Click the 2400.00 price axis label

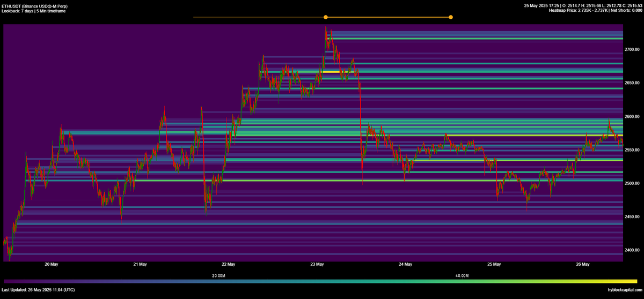pyautogui.click(x=632, y=250)
